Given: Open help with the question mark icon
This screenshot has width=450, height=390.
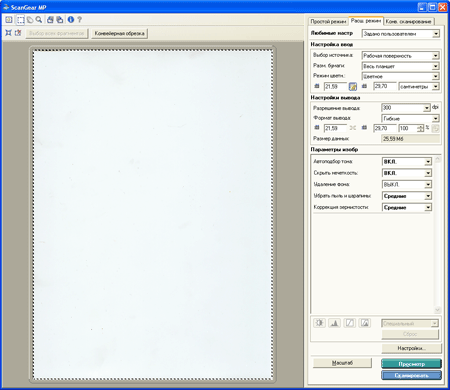Looking at the screenshot, I should 79,20.
